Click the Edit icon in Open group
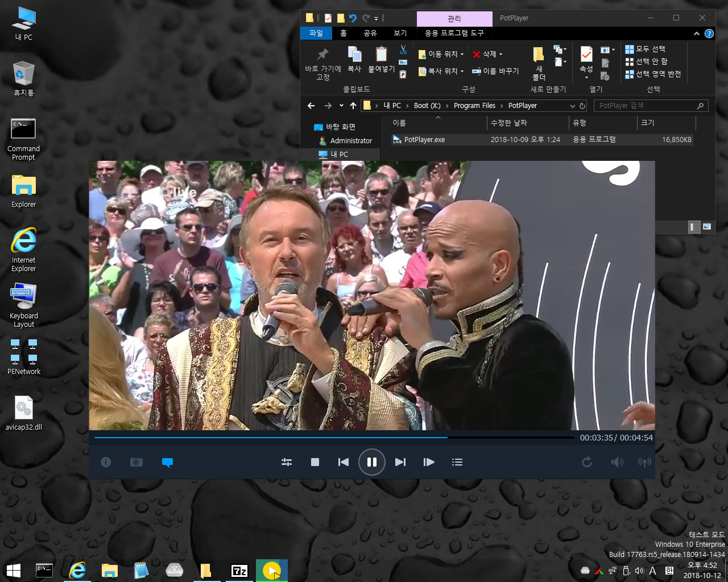The height and width of the screenshot is (582, 728). click(605, 63)
